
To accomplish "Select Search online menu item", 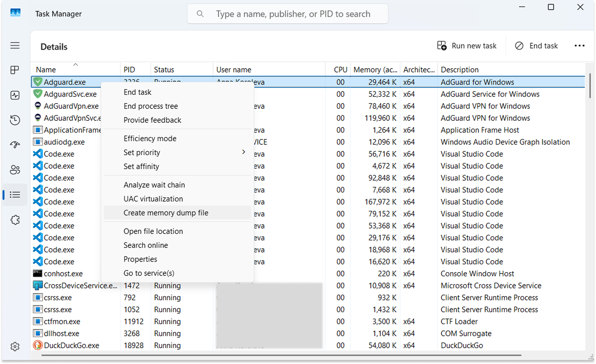I will click(x=177, y=245).
